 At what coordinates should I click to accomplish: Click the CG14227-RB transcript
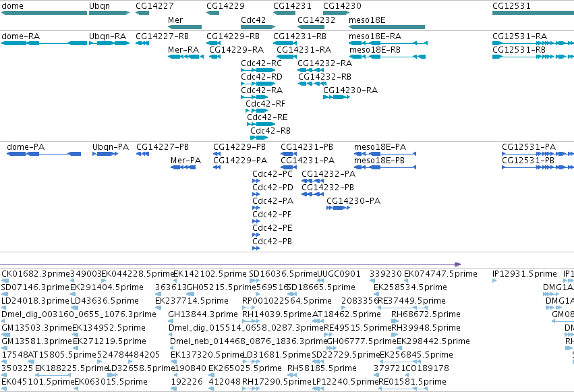coord(142,43)
